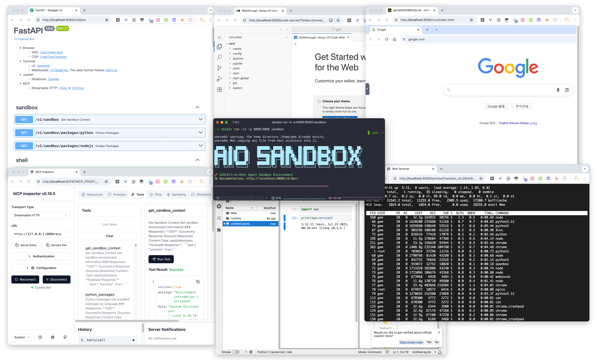The image size is (597, 364).
Task: Open Run and Debug icon in VS Code
Action: [x=219, y=79]
